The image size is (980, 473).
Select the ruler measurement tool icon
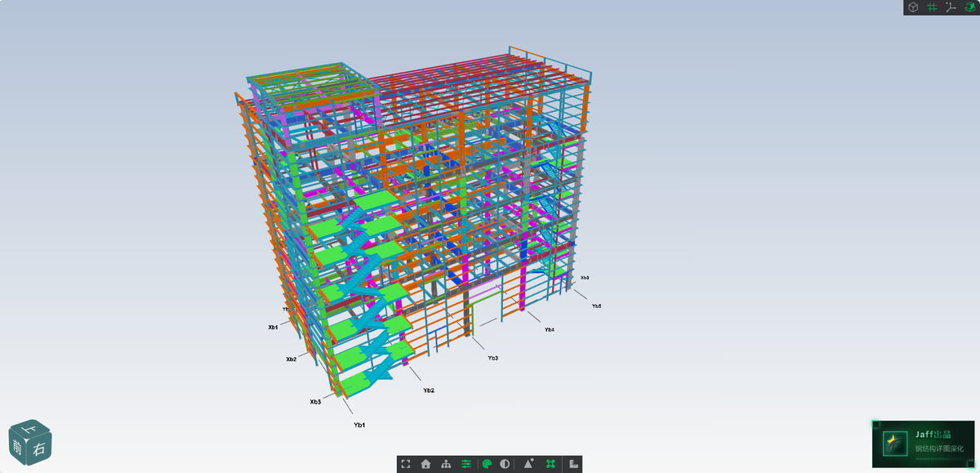pos(574,464)
